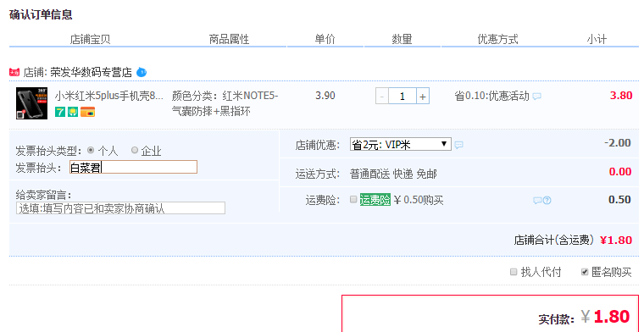Click the Tmall shop logo icon
644x332 pixels.
click(x=14, y=73)
